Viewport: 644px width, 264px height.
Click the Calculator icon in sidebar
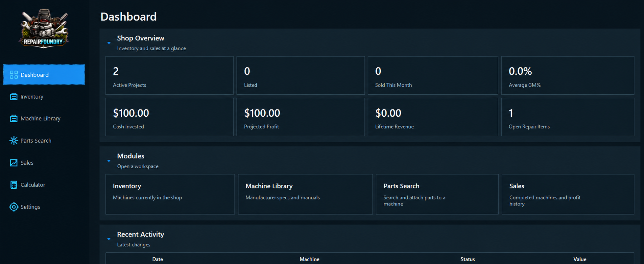click(x=14, y=185)
